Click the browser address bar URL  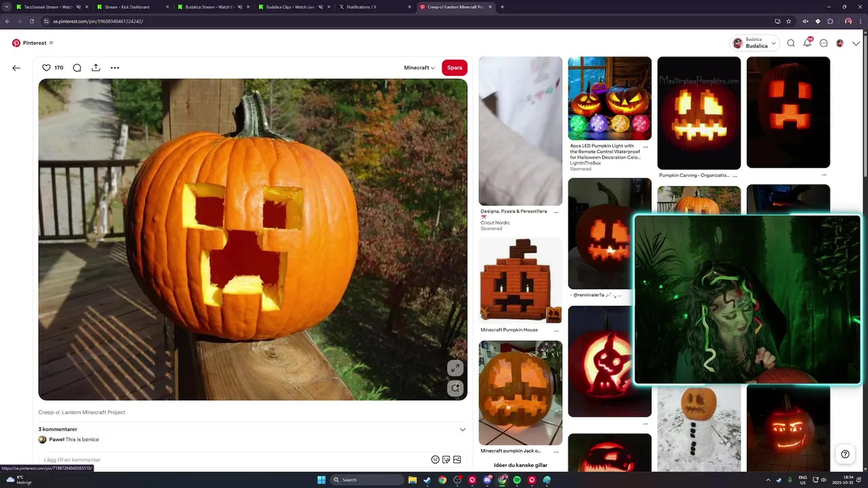98,21
